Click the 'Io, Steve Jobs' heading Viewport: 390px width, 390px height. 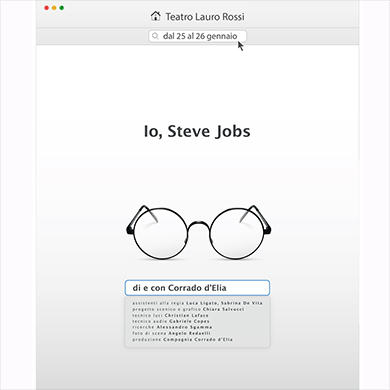pyautogui.click(x=197, y=131)
